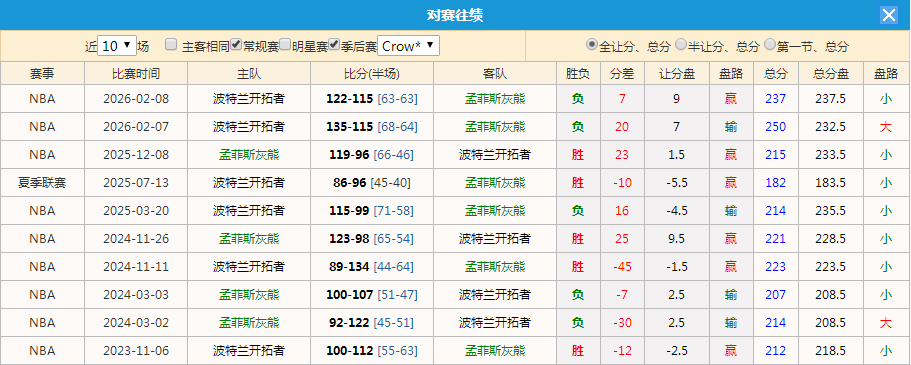The height and width of the screenshot is (365, 911).
Task: Click the 总分盘 column header
Action: (830, 73)
